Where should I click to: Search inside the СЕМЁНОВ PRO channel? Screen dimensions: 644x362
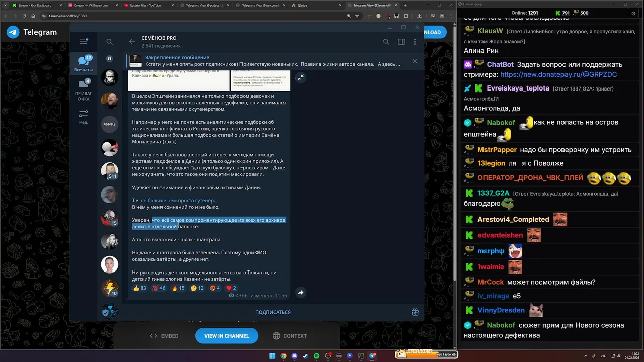pyautogui.click(x=386, y=42)
